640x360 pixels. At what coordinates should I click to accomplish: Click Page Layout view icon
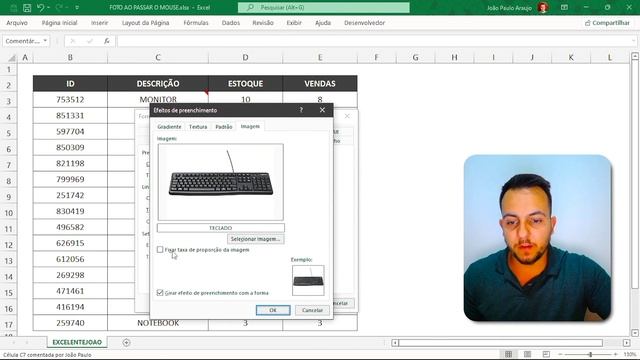[527, 354]
